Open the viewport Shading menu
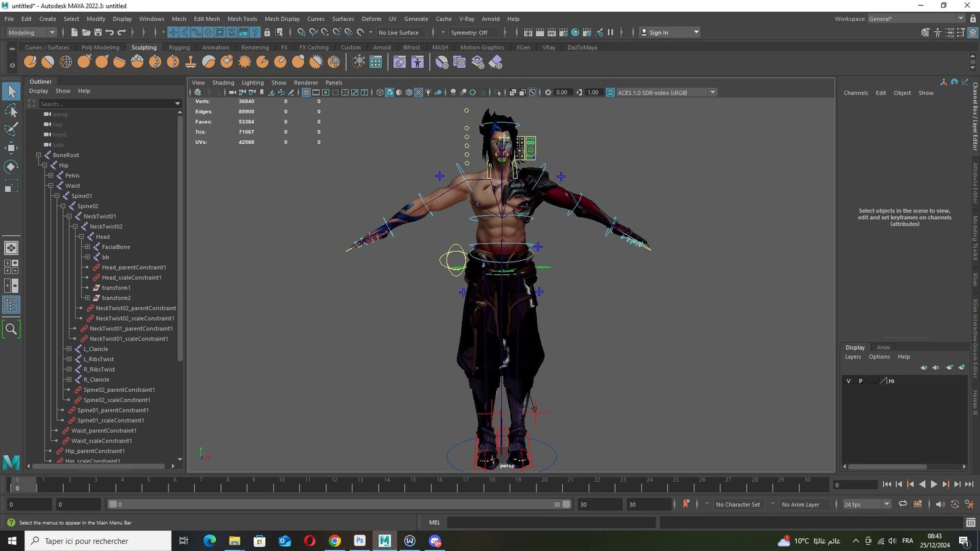 [x=223, y=82]
